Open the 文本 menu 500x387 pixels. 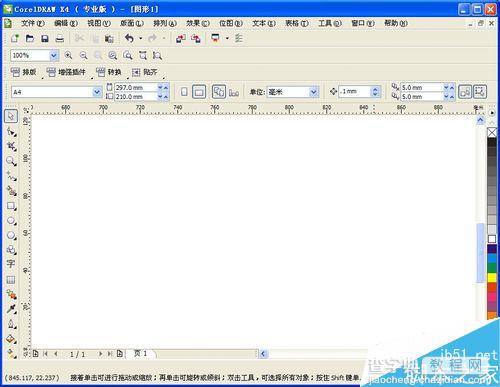coord(264,23)
